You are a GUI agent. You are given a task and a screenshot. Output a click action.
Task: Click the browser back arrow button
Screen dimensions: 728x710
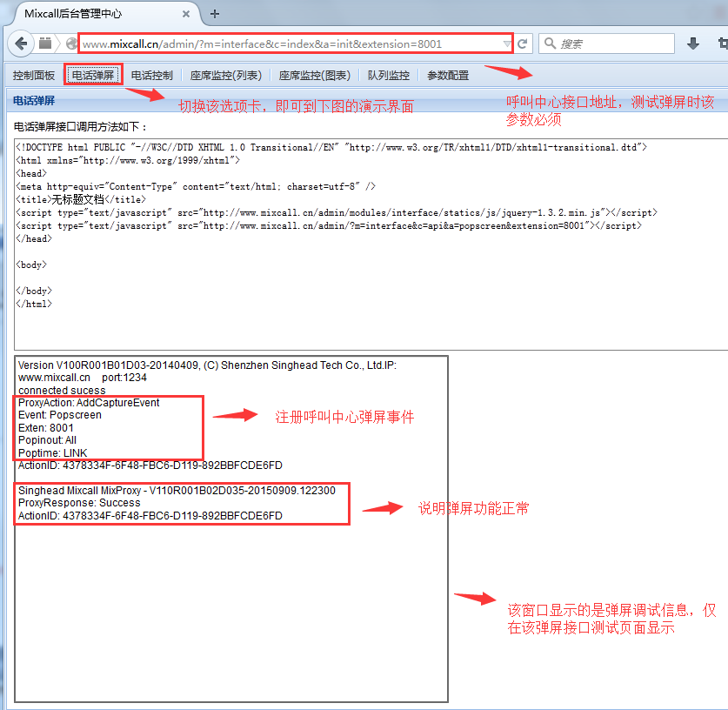click(x=21, y=44)
